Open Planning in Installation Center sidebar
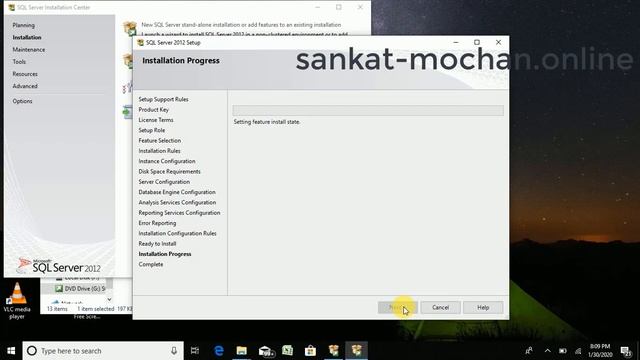 click(23, 25)
